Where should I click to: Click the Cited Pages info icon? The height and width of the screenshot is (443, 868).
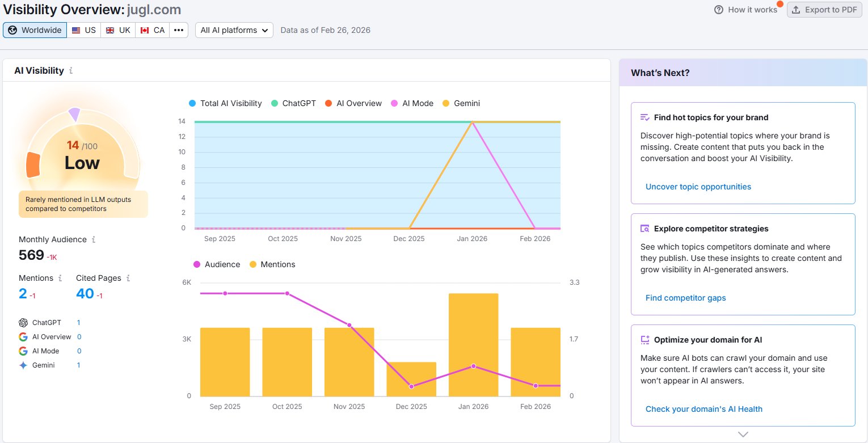(128, 278)
